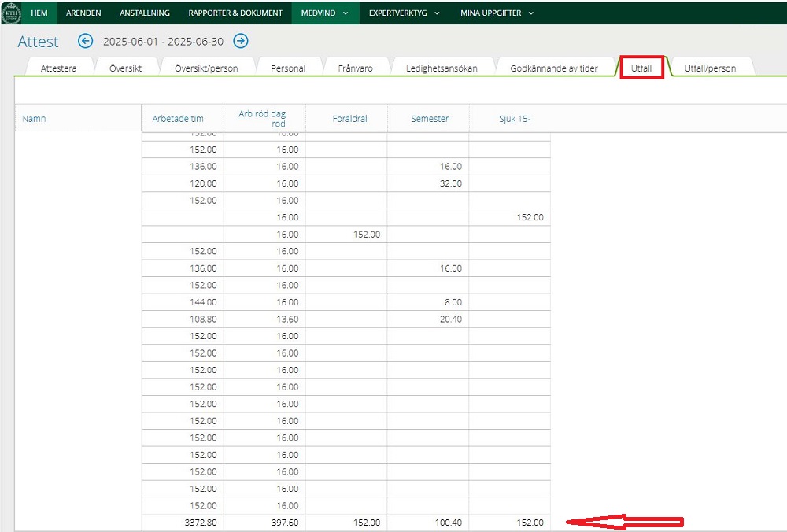Select the 13.60 red day cell

click(x=264, y=320)
